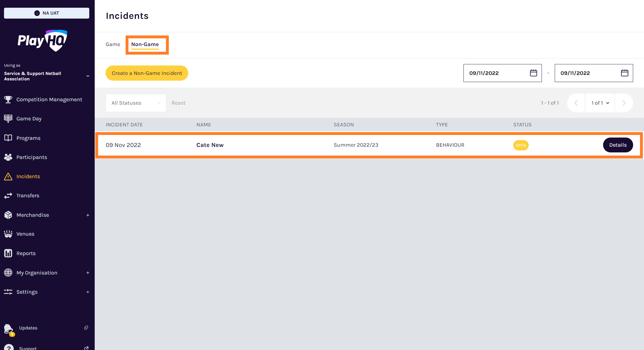Open Details for Cate New incident
Image resolution: width=644 pixels, height=350 pixels.
[x=618, y=145]
